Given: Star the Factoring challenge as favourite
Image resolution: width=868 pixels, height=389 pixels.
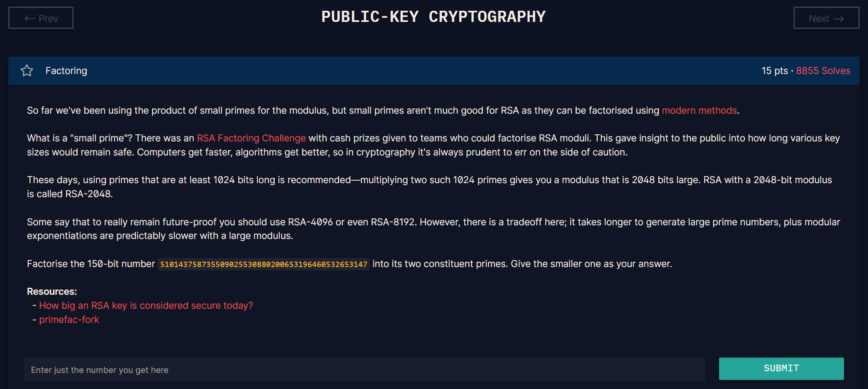Looking at the screenshot, I should 27,71.
